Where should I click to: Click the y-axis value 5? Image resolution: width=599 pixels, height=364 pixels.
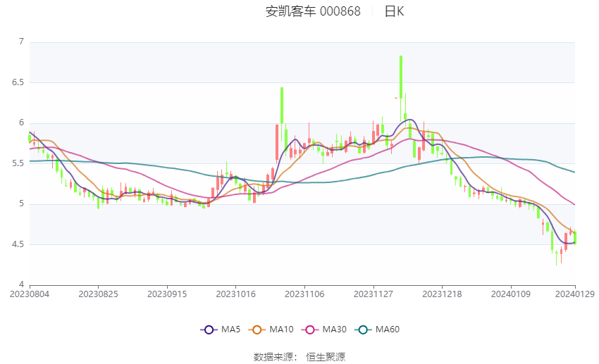pyautogui.click(x=21, y=203)
